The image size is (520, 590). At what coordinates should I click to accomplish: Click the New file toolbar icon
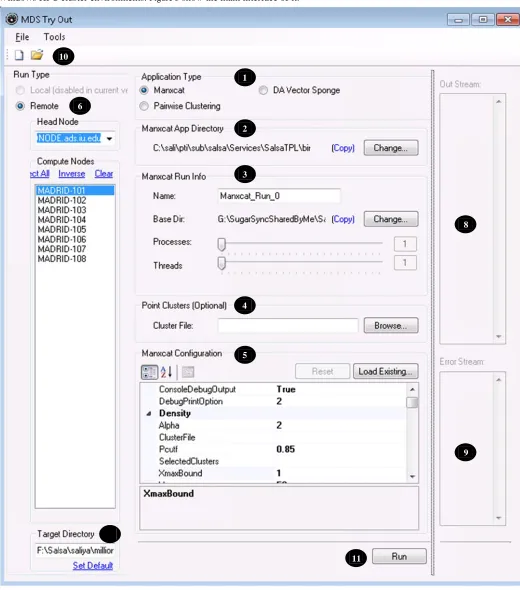19,55
